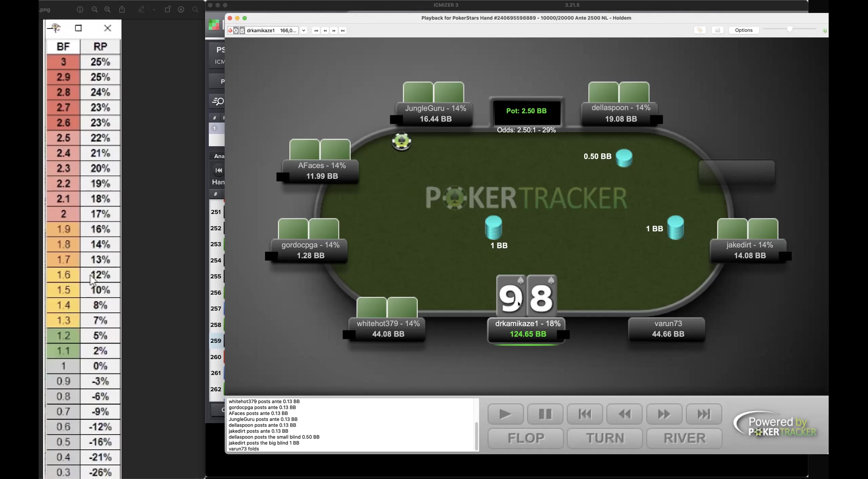The image size is (868, 479).
Task: Open the search icon in Preview toolbar
Action: click(x=195, y=9)
